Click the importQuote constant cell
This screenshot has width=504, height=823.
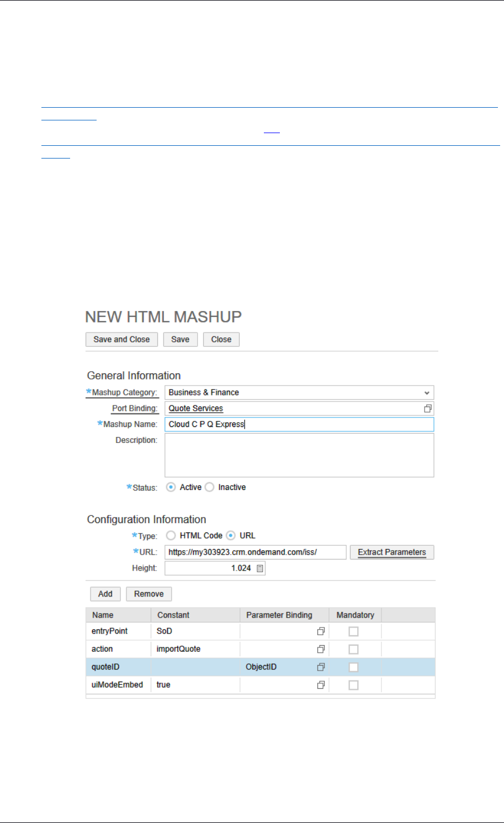[195, 649]
